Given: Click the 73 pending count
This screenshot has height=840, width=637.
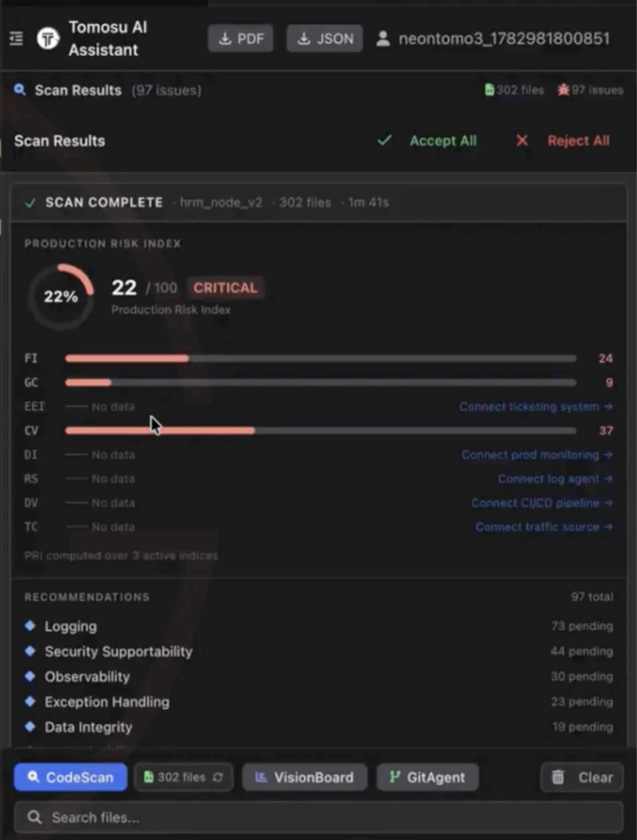Looking at the screenshot, I should (x=582, y=626).
